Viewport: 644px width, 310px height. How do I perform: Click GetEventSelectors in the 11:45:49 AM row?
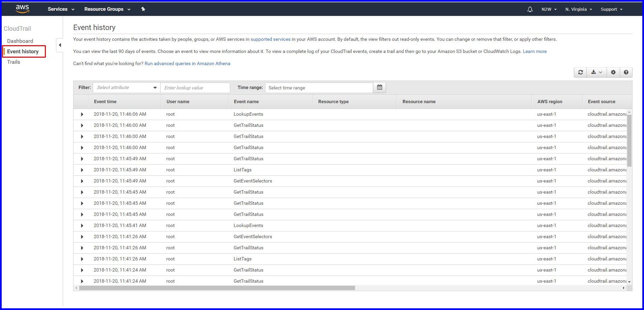pyautogui.click(x=253, y=181)
